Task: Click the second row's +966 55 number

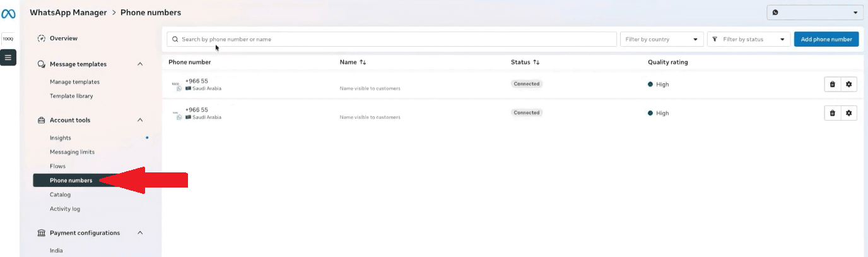Action: [196, 110]
